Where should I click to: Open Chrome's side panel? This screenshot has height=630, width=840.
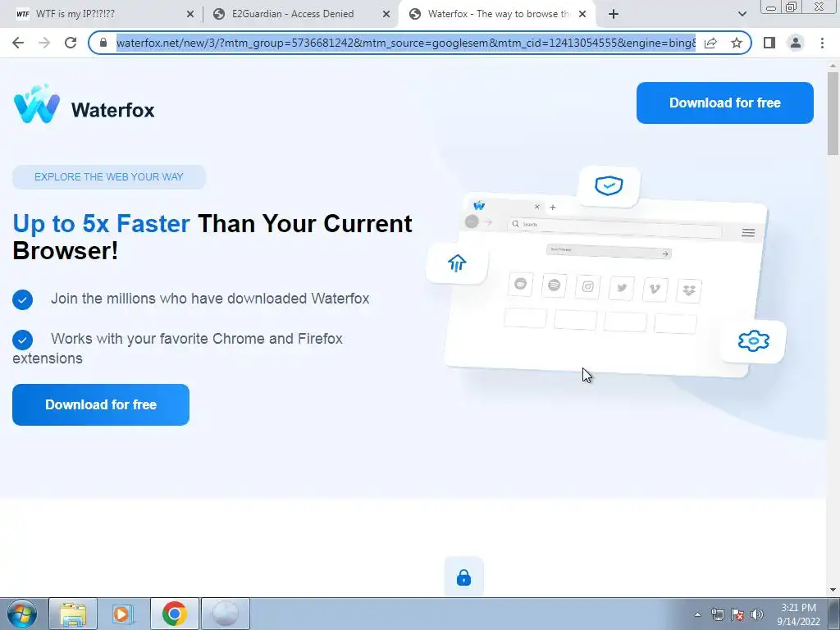(769, 43)
